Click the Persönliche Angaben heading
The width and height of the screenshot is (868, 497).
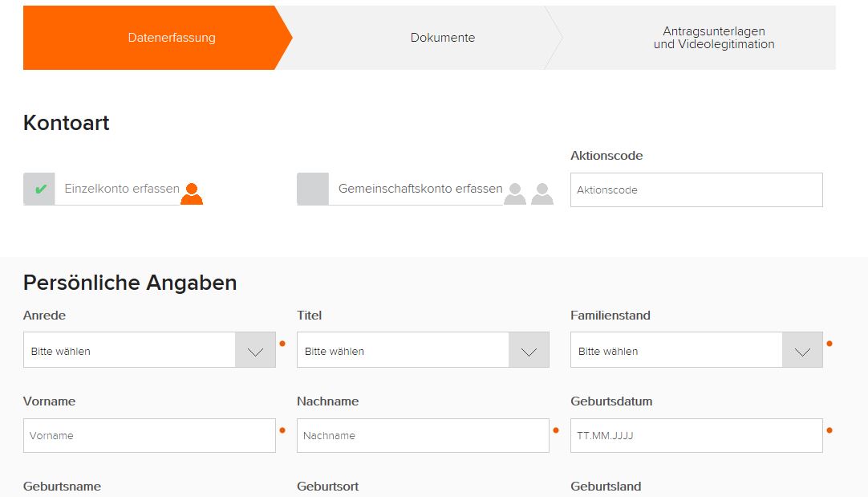click(130, 283)
